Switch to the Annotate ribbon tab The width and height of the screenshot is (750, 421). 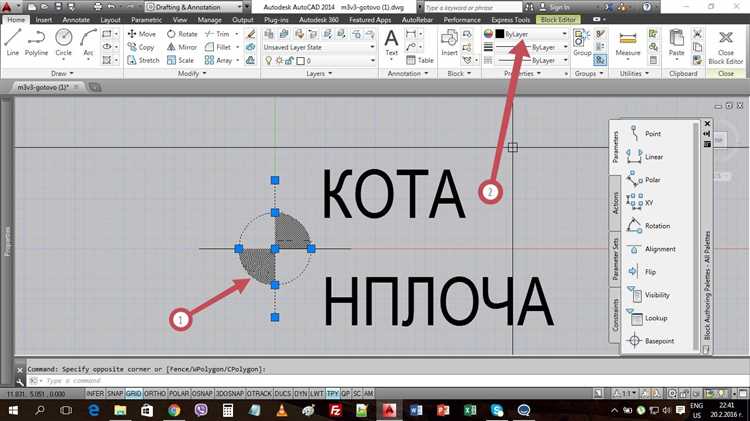click(x=76, y=20)
